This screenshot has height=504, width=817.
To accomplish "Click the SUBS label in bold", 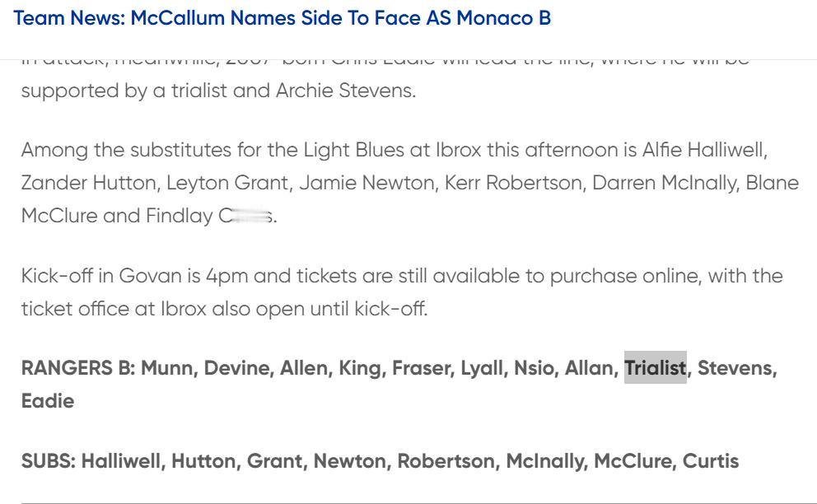I will (x=49, y=461).
